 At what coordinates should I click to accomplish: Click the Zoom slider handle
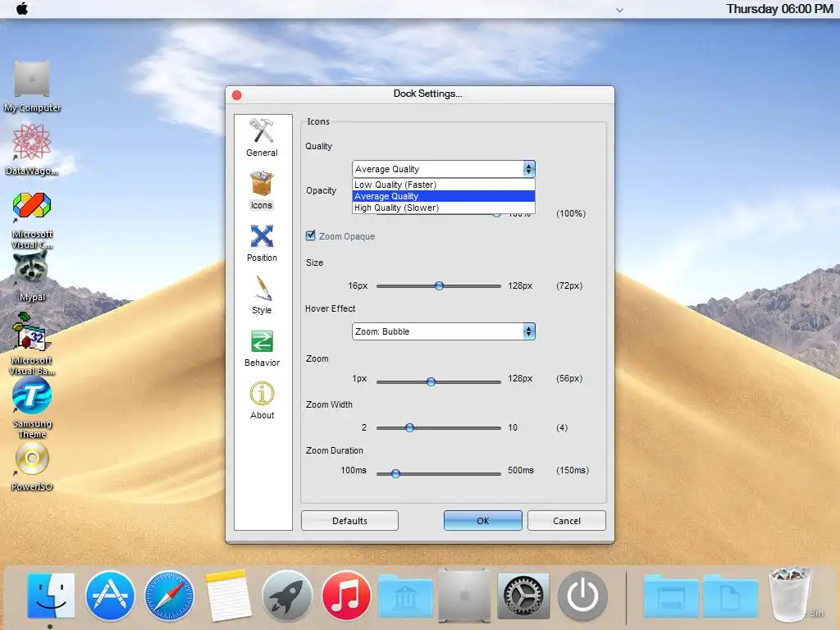click(431, 382)
